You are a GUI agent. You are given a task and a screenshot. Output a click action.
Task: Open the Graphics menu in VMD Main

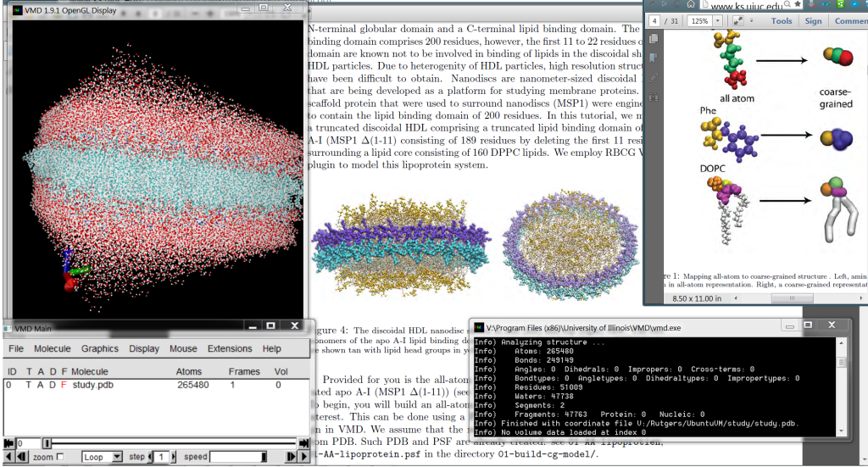(100, 348)
